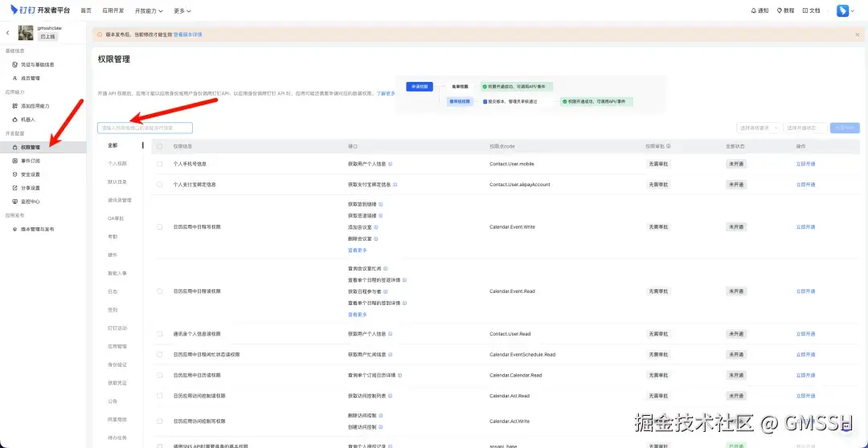Image resolution: width=868 pixels, height=448 pixels.
Task: Select the OA审批 category tab
Action: (116, 218)
